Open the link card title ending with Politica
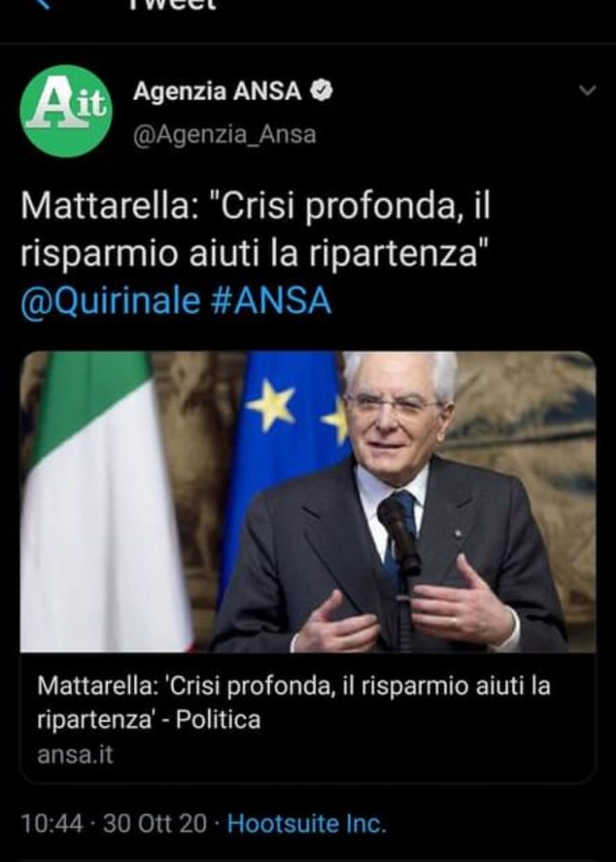This screenshot has height=862, width=616. [x=294, y=702]
